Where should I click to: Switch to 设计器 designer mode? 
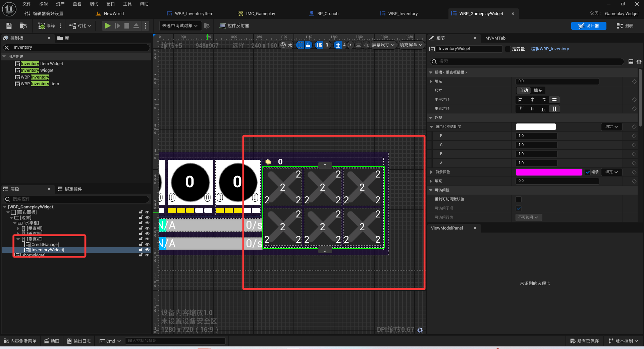[x=589, y=26]
